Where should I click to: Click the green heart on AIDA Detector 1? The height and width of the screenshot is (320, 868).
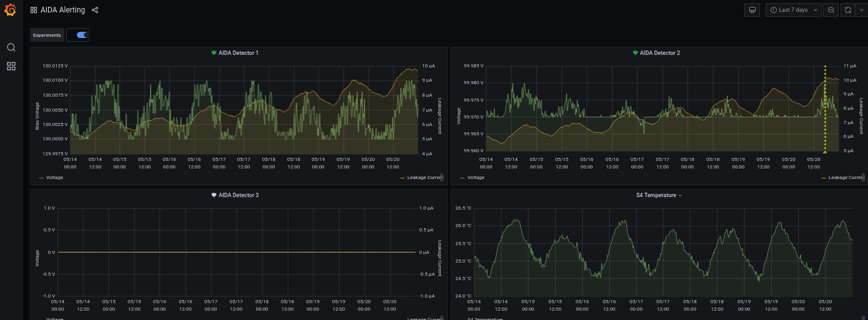point(214,53)
